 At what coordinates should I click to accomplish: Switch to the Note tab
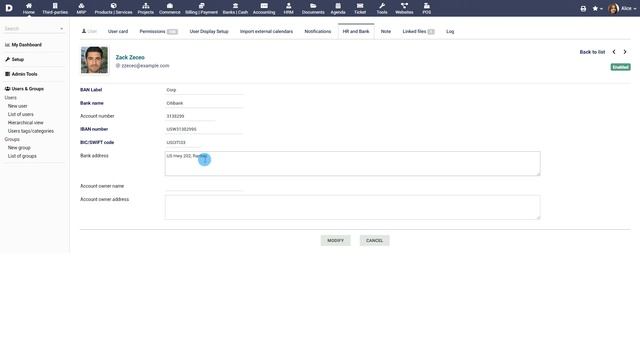[386, 31]
